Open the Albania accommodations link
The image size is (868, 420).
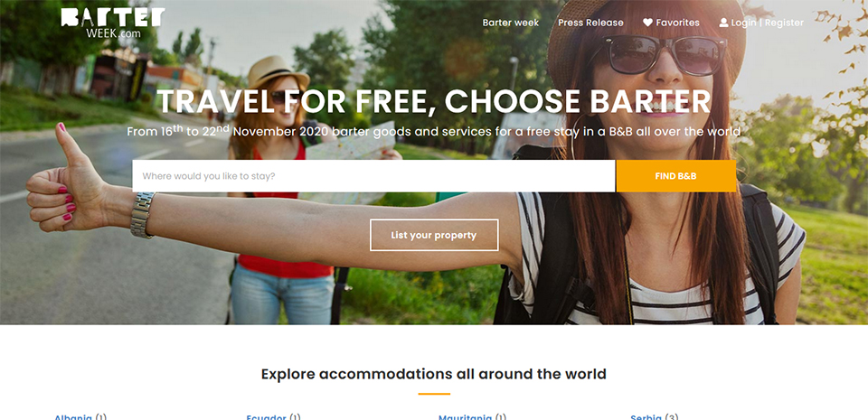pos(73,417)
